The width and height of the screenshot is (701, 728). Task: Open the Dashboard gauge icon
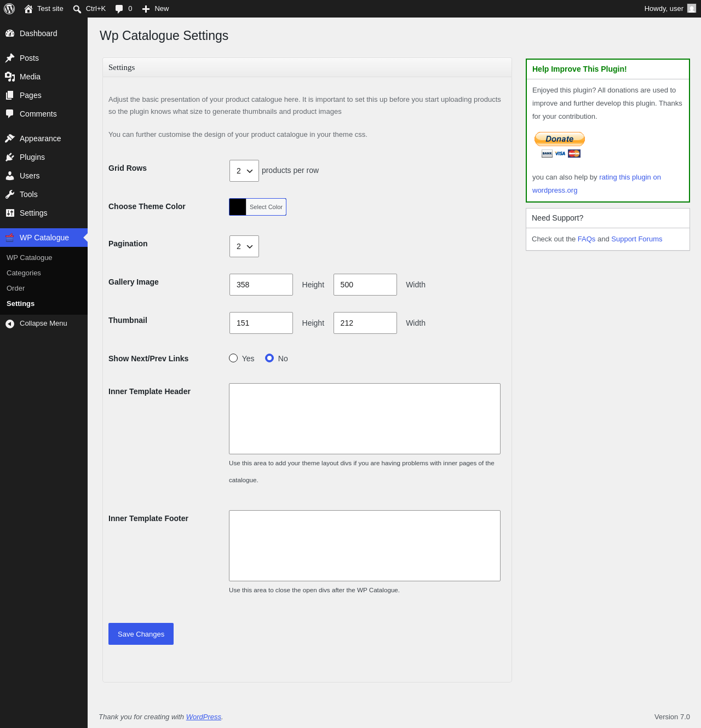(x=10, y=33)
